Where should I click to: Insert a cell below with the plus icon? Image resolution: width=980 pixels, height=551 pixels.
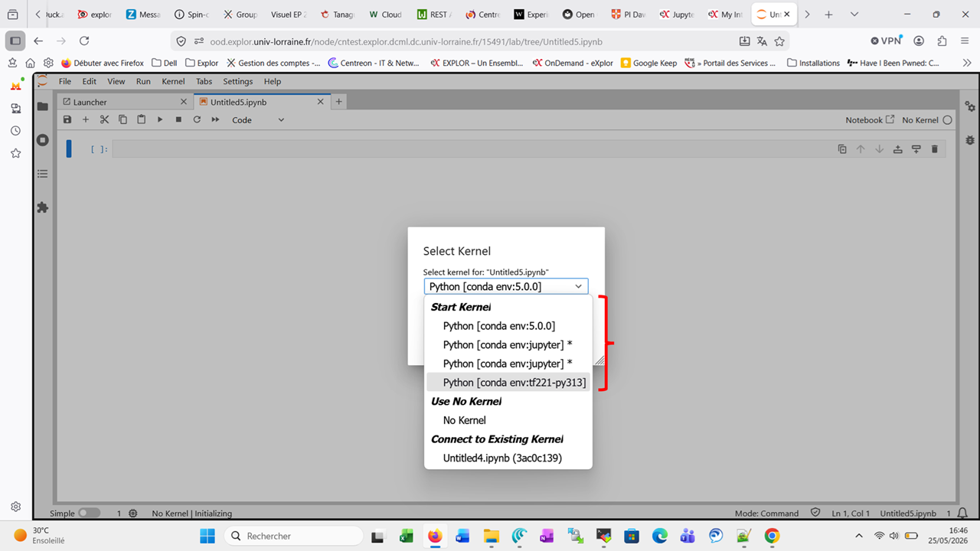click(86, 119)
